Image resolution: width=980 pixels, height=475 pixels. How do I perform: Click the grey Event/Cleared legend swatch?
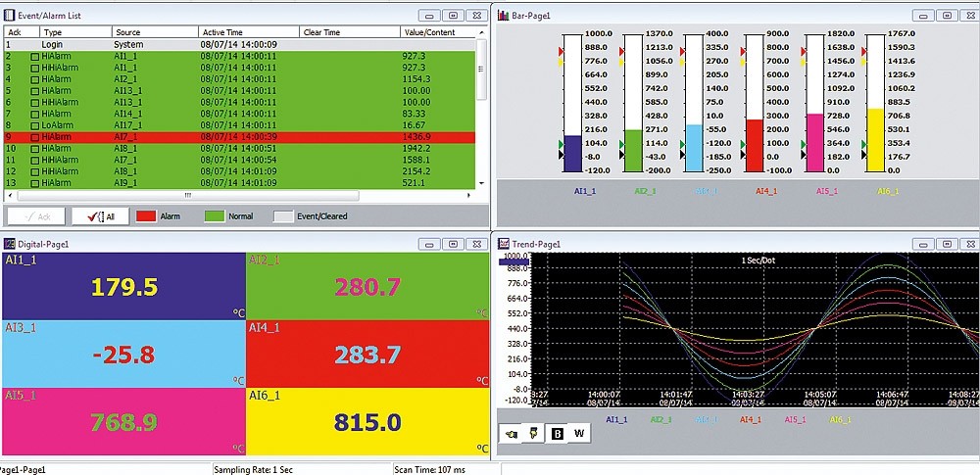[x=283, y=216]
